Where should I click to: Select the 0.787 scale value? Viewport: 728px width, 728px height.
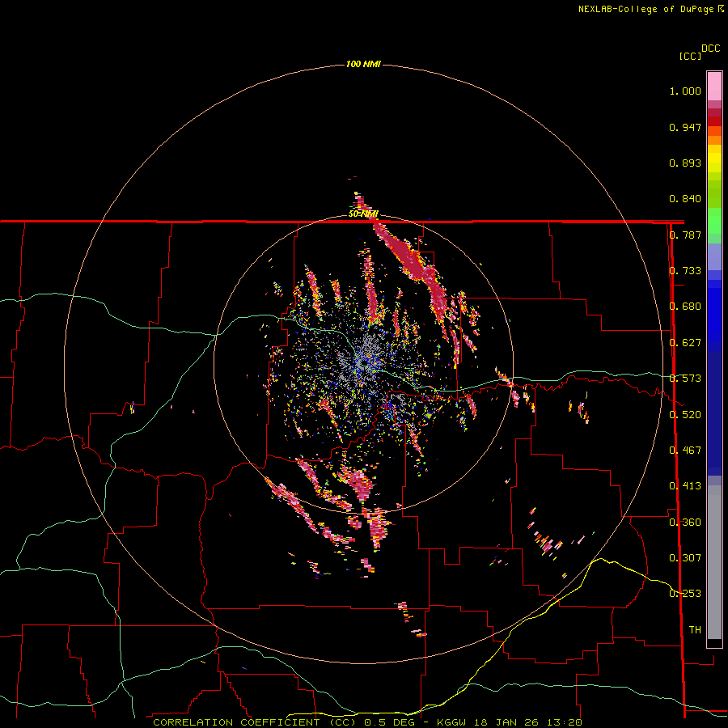click(x=685, y=235)
